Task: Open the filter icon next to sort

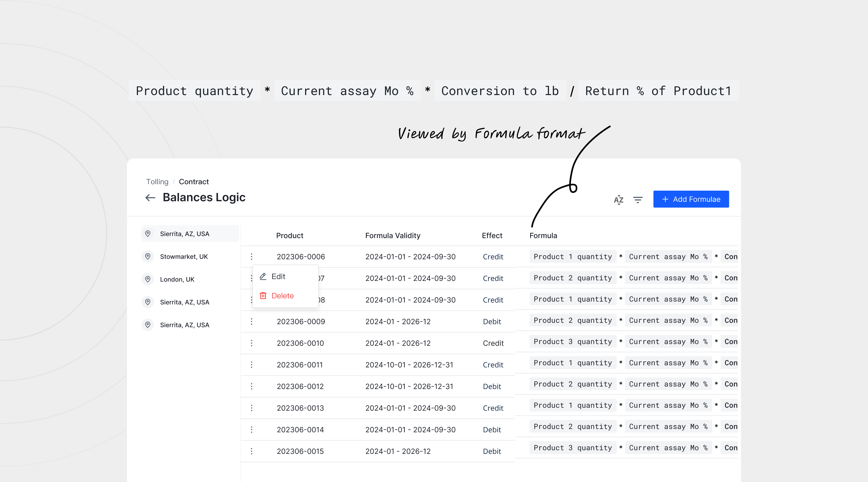Action: [x=638, y=200]
